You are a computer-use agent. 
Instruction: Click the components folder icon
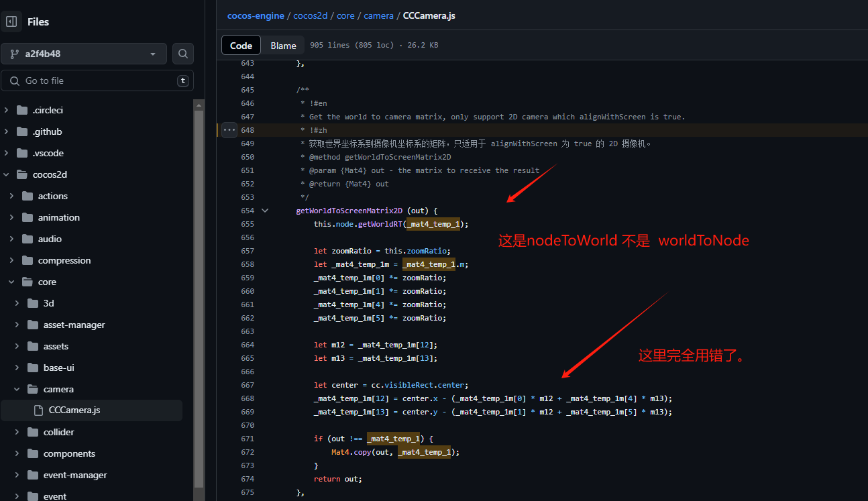pyautogui.click(x=33, y=453)
